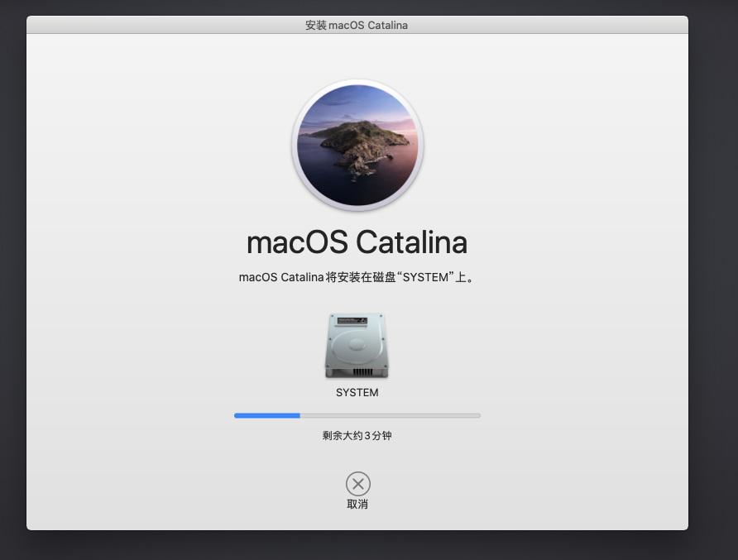Click the macOS Catalina island logo

357,145
